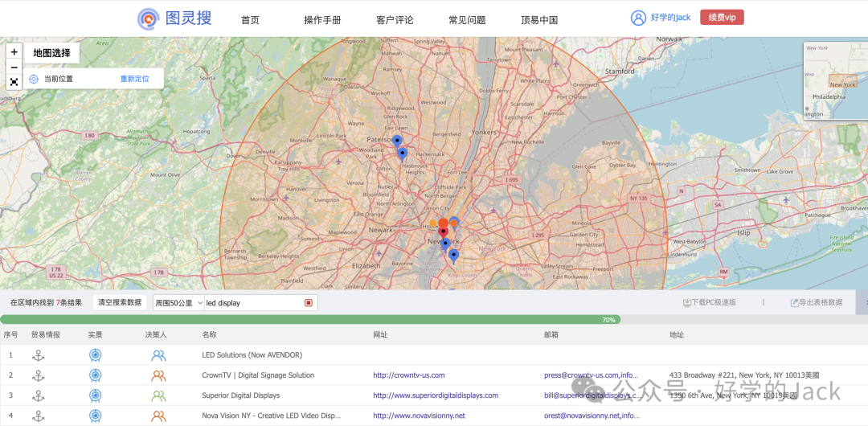Viewport: 868px width, 426px height.
Task: Click the blue map pin near Hasbrouck Heights
Action: [x=403, y=154]
